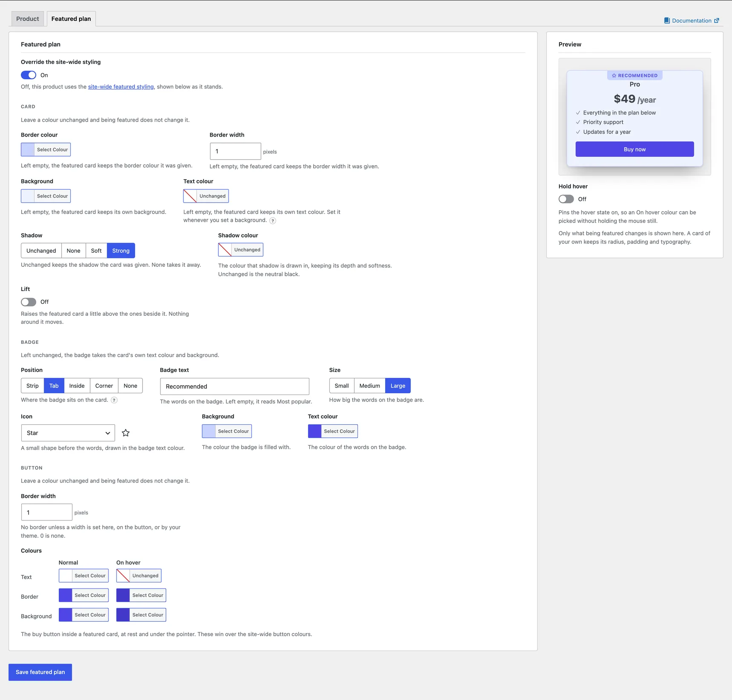Click the star icon preview next to Icon dropdown
The image size is (732, 700).
[126, 433]
